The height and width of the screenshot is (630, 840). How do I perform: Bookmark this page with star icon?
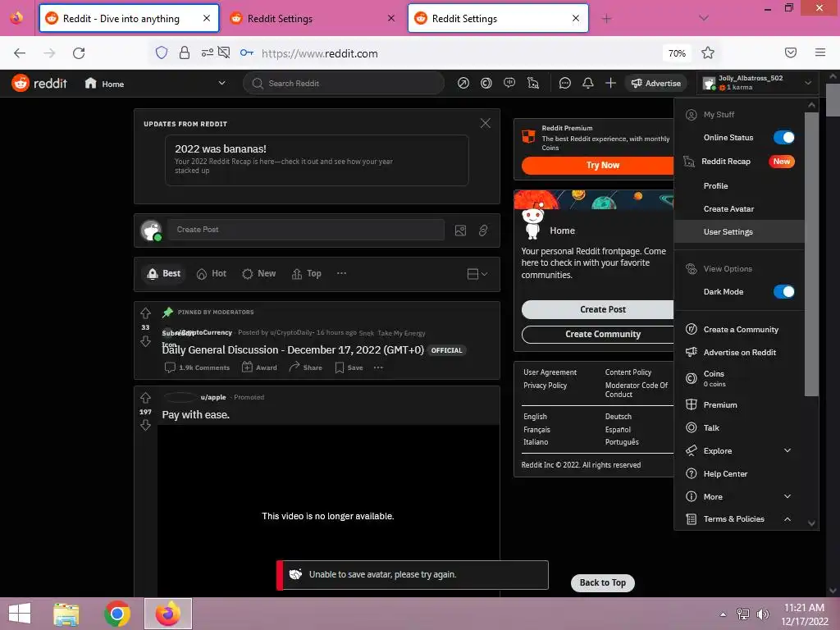(708, 53)
